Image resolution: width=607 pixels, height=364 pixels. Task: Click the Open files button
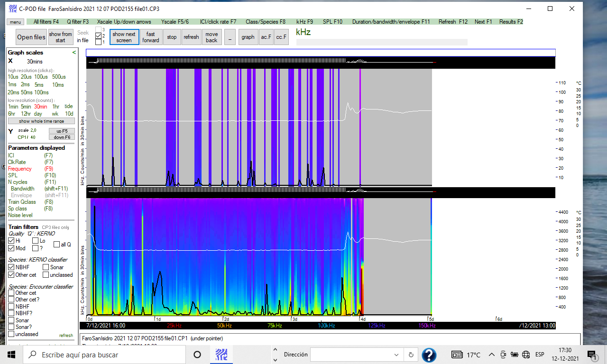tap(31, 37)
